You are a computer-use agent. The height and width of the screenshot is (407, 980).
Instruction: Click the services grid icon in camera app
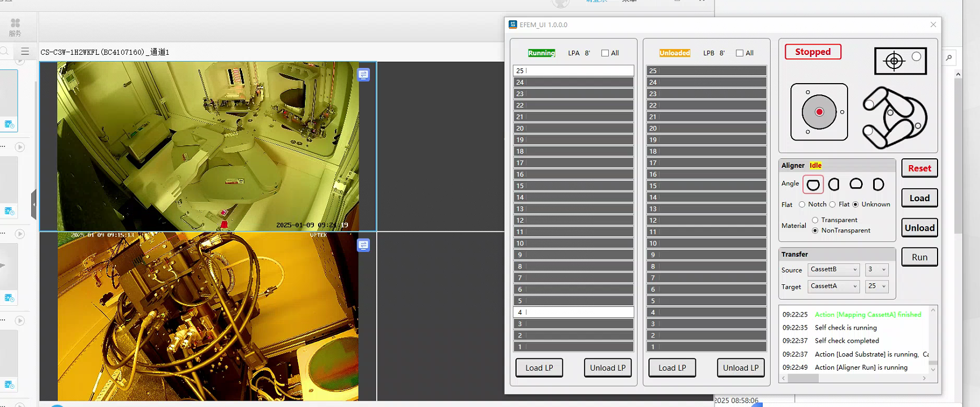(x=15, y=23)
